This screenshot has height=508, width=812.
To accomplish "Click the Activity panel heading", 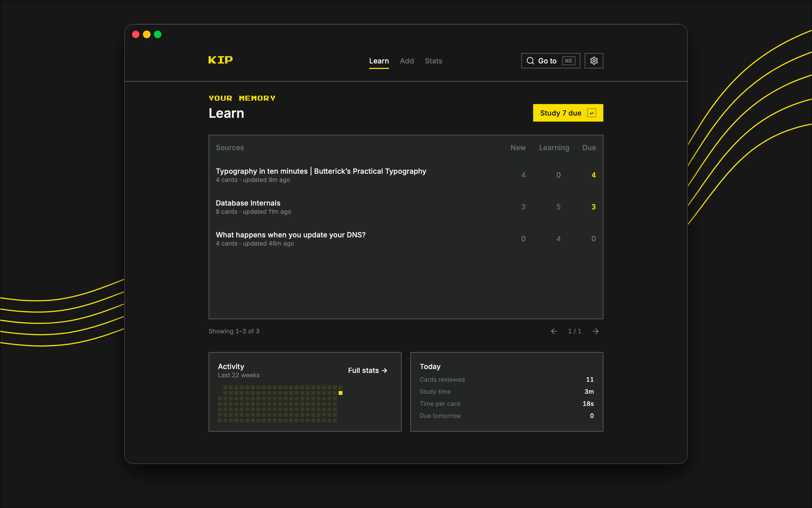I will [x=231, y=367].
